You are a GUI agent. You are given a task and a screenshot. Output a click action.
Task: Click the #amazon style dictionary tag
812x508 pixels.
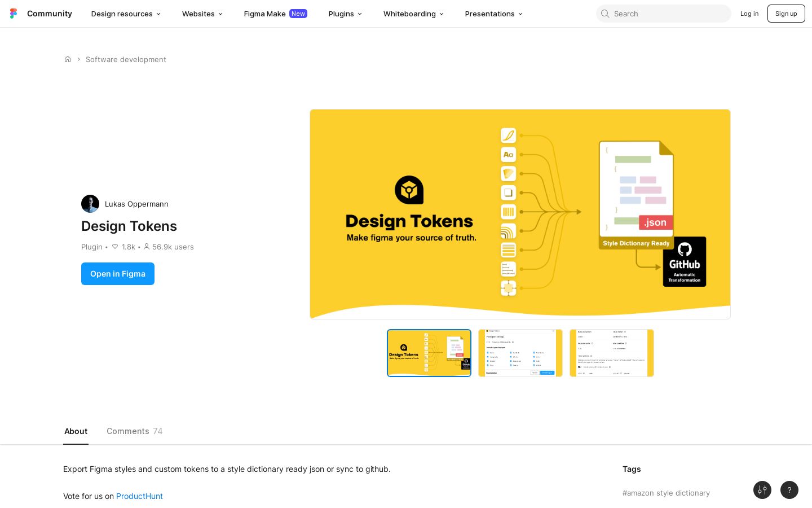pos(666,493)
